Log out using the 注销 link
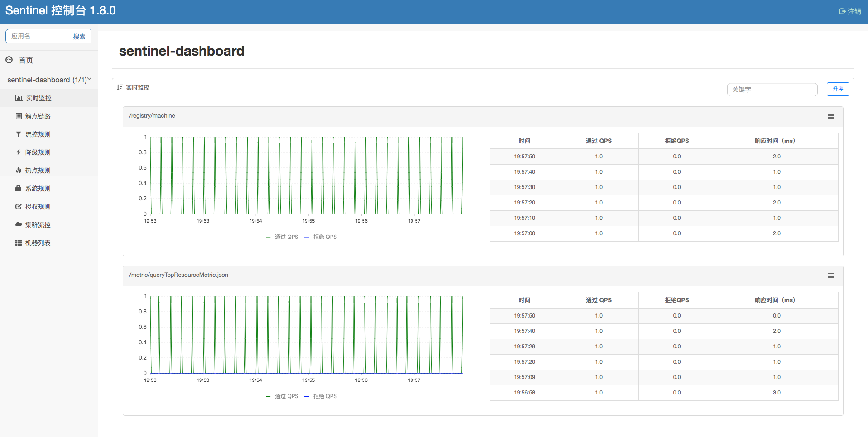The image size is (868, 437). [x=850, y=11]
